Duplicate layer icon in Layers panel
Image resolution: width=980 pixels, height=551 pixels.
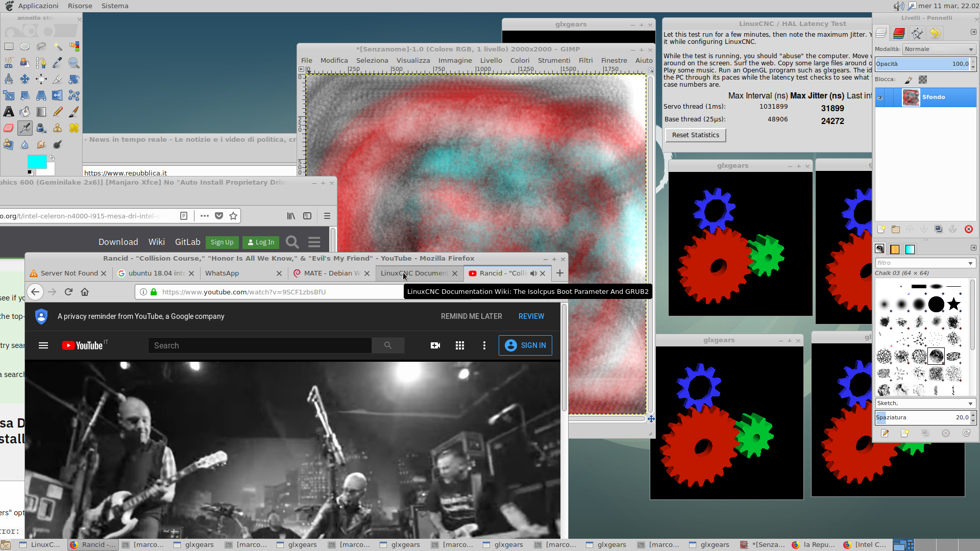coord(938,229)
